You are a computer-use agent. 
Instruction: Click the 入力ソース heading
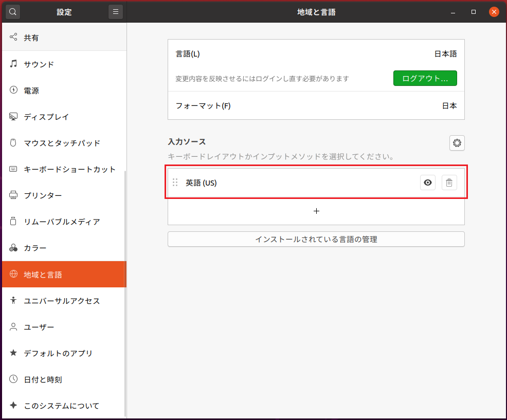(187, 141)
